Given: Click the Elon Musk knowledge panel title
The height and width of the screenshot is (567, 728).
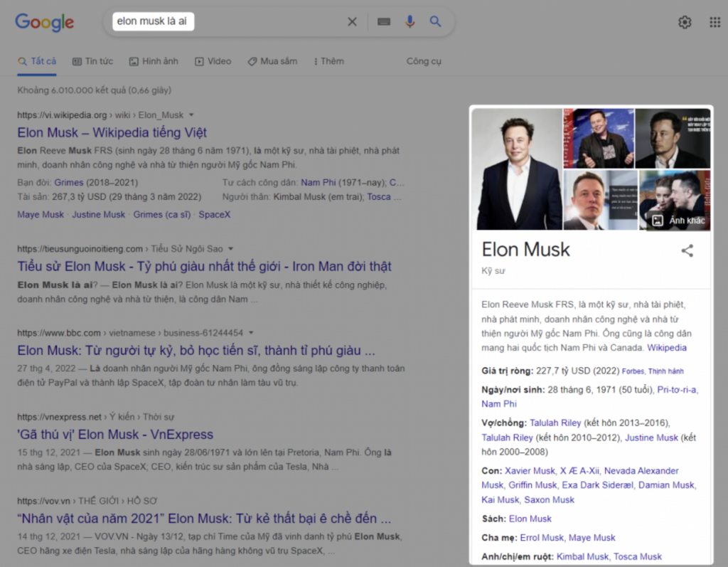Looking at the screenshot, I should (525, 250).
